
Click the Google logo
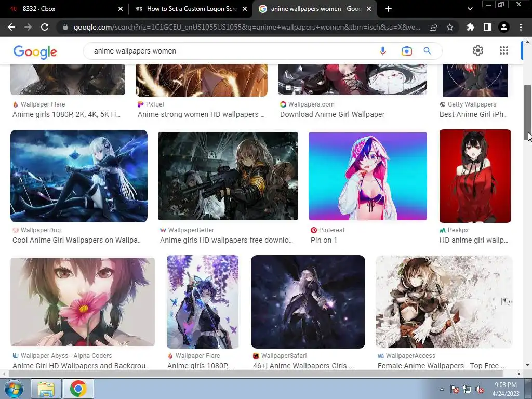[35, 51]
